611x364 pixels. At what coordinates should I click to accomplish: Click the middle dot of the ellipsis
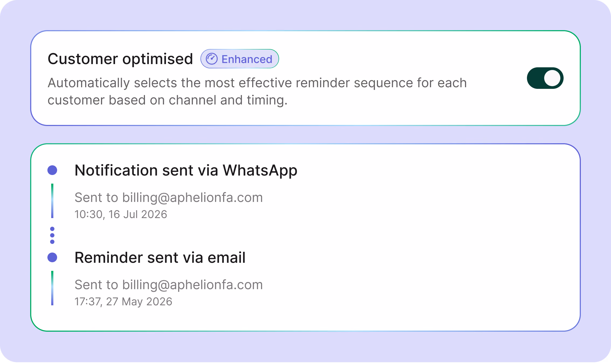(52, 235)
